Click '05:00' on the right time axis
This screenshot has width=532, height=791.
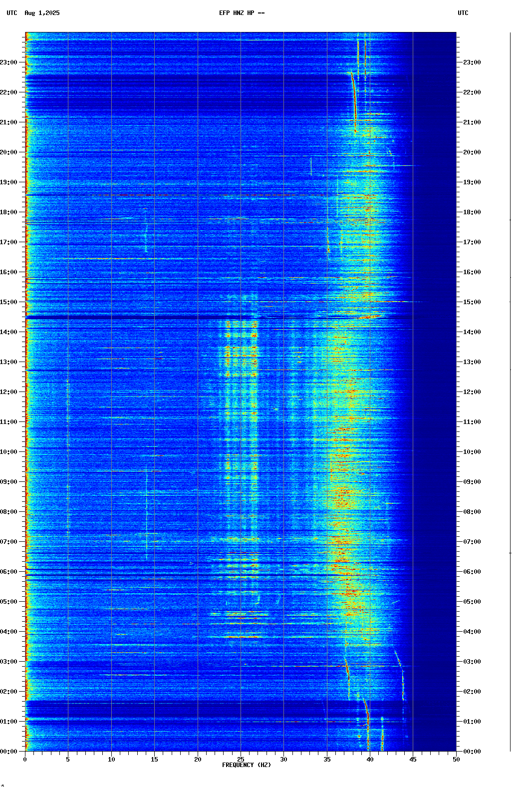click(472, 602)
